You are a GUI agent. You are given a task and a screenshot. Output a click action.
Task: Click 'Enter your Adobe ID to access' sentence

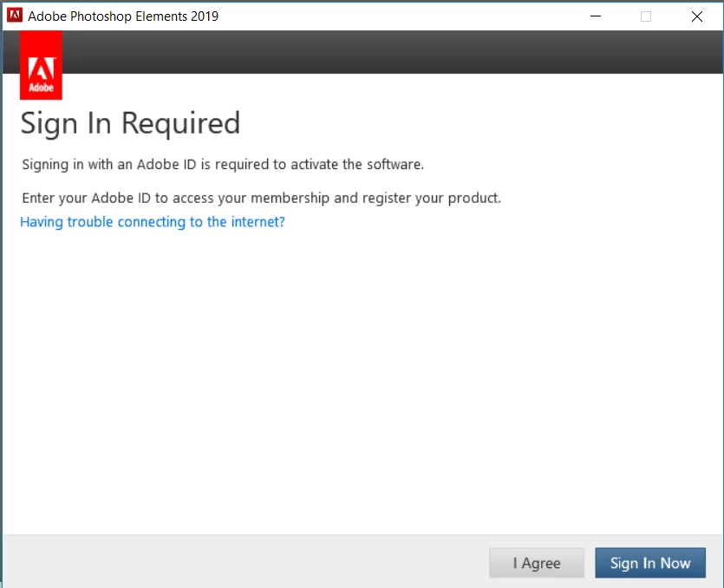[261, 198]
